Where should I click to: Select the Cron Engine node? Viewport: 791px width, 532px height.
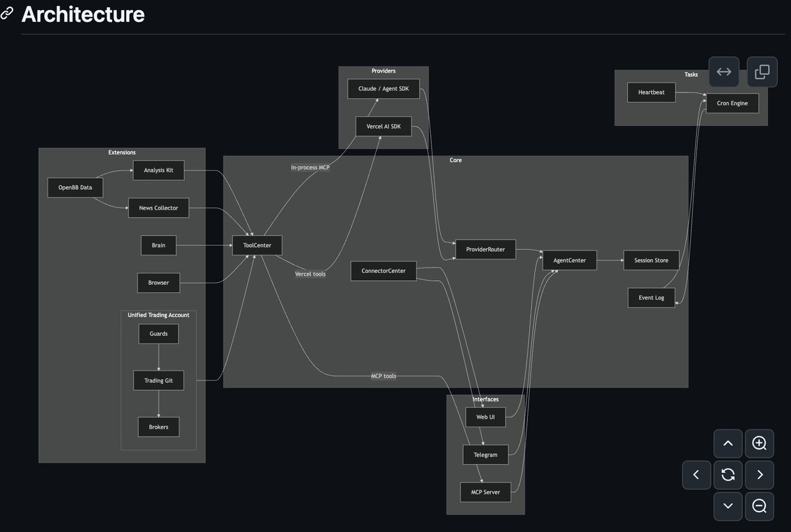coord(732,103)
